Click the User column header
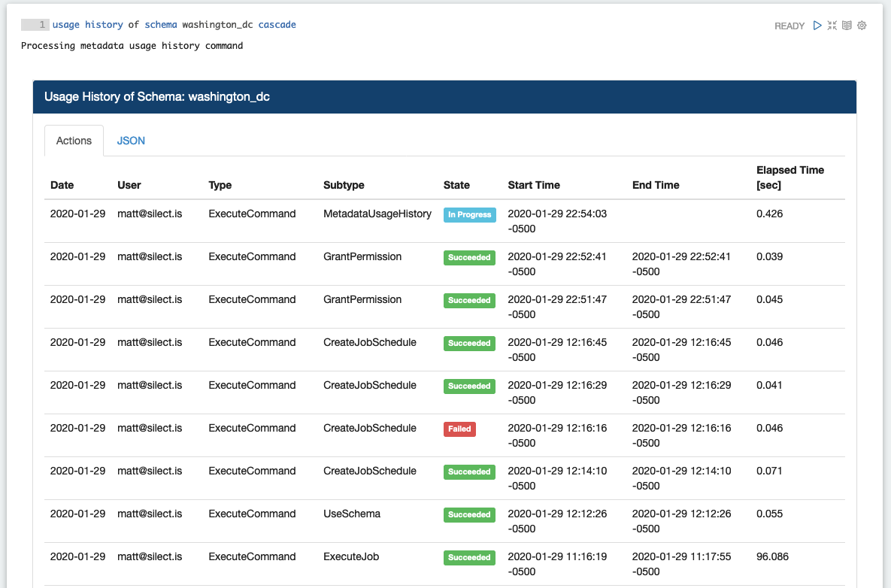Screen dimensions: 891x588 click(129, 185)
